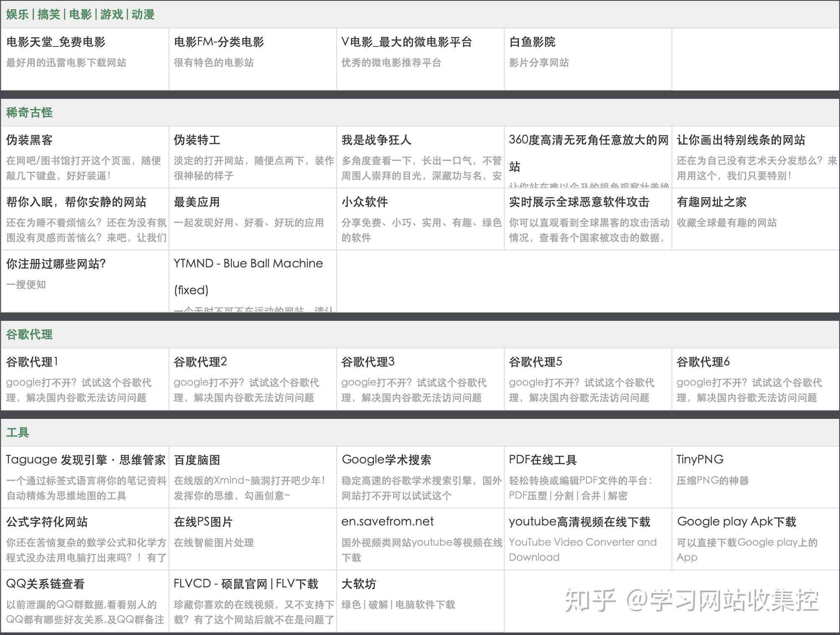
Task: Open 大软坊 link
Action: (358, 584)
